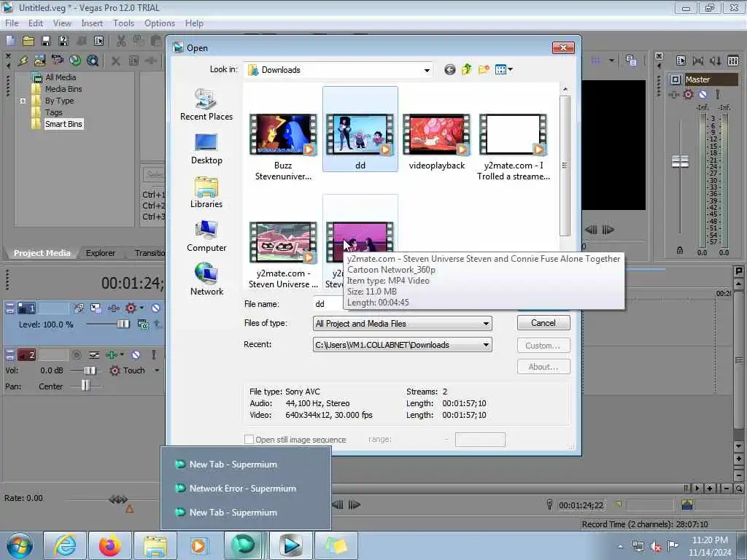Open the Options menu
The height and width of the screenshot is (560, 747).
coord(160,23)
